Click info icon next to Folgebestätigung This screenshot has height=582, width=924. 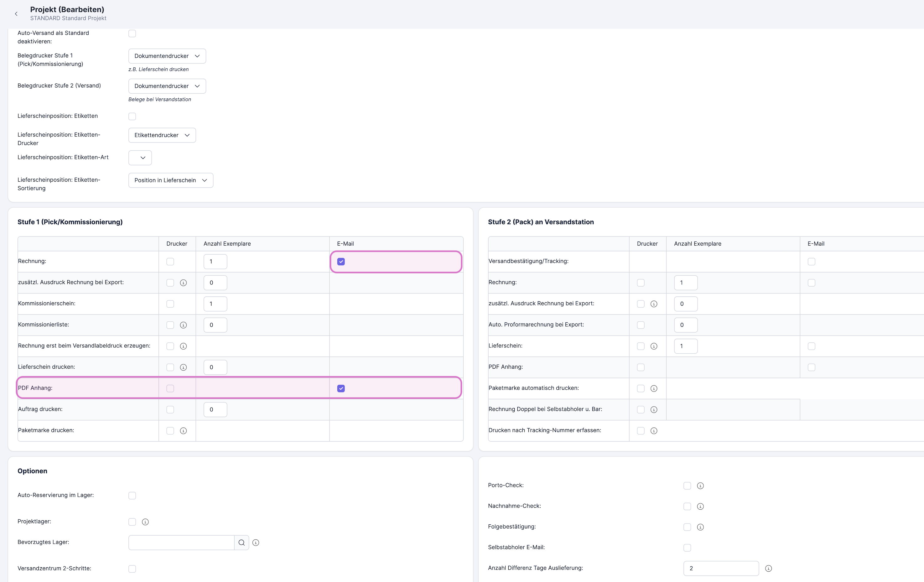pos(700,527)
